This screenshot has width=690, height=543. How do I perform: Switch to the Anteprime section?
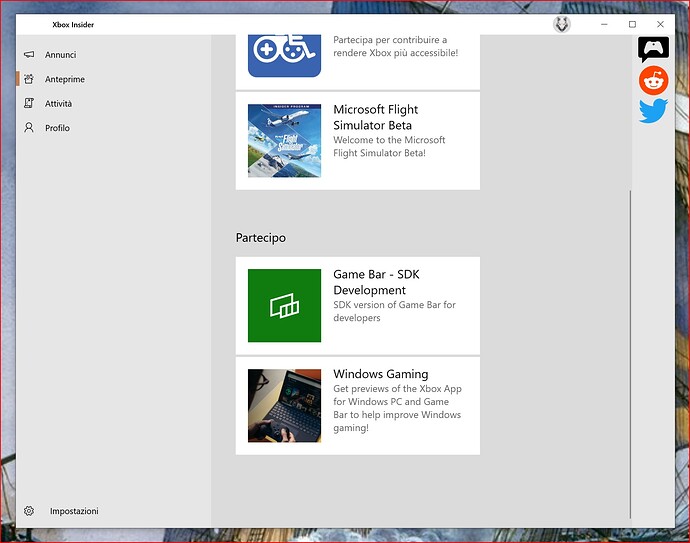[x=65, y=79]
